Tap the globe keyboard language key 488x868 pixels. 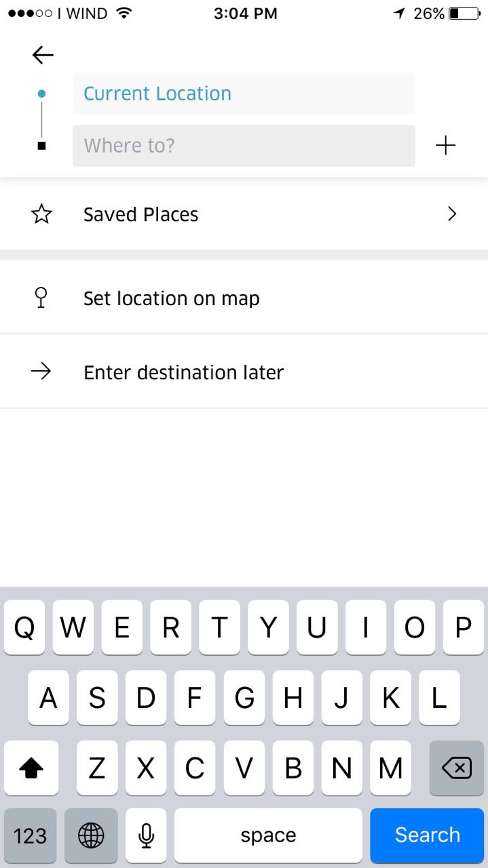(x=91, y=835)
